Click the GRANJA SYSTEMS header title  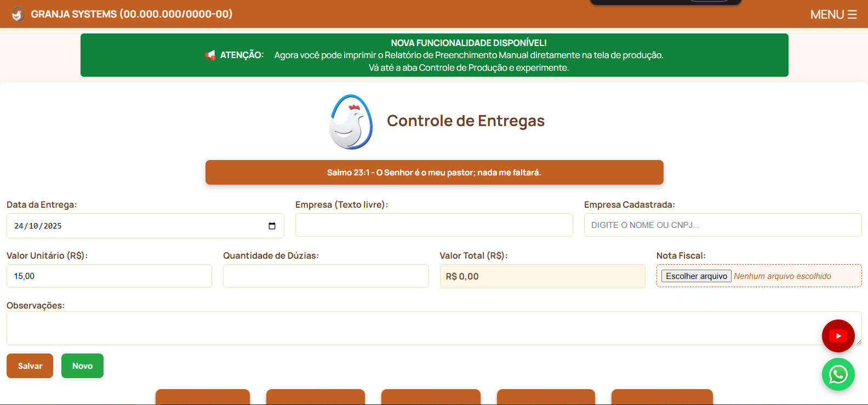132,14
